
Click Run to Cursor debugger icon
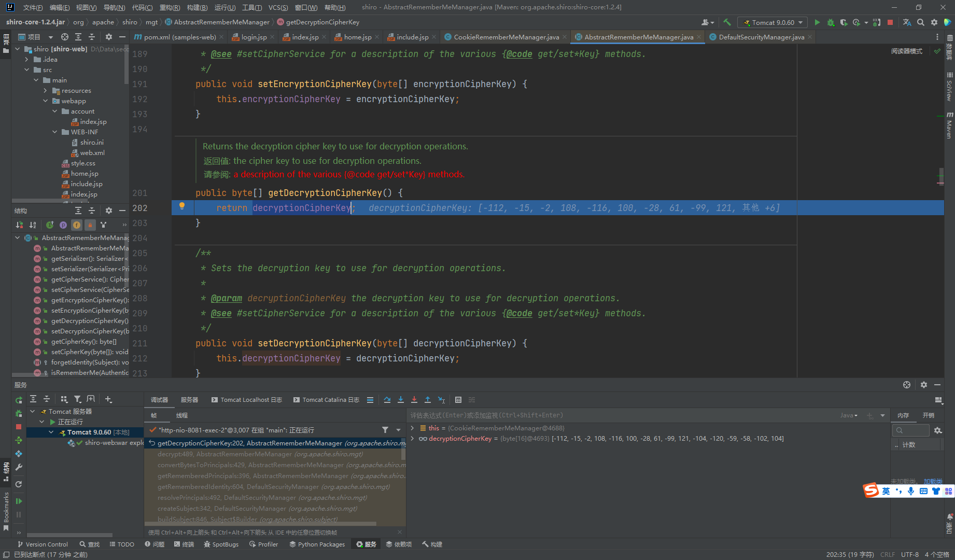tap(441, 400)
